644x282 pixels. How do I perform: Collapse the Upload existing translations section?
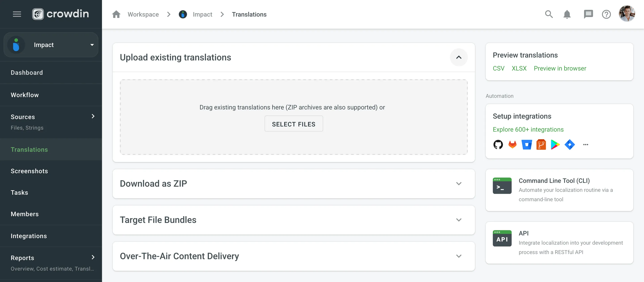[459, 57]
